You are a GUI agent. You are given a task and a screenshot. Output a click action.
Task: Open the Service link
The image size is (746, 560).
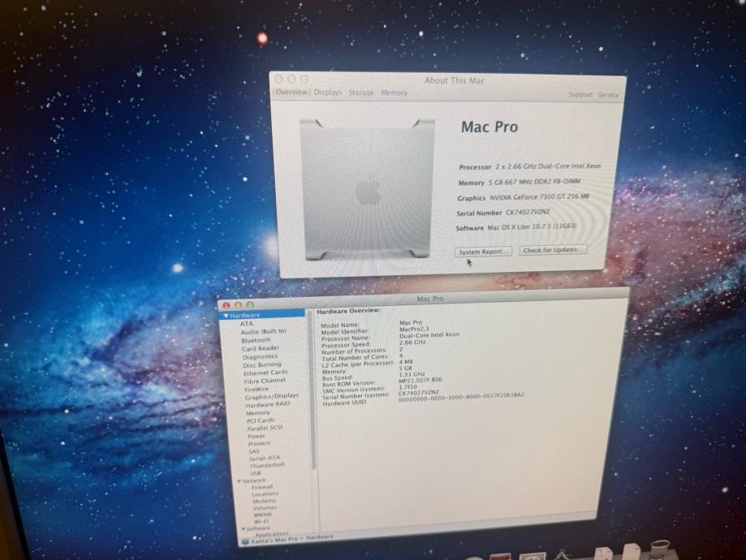point(609,95)
